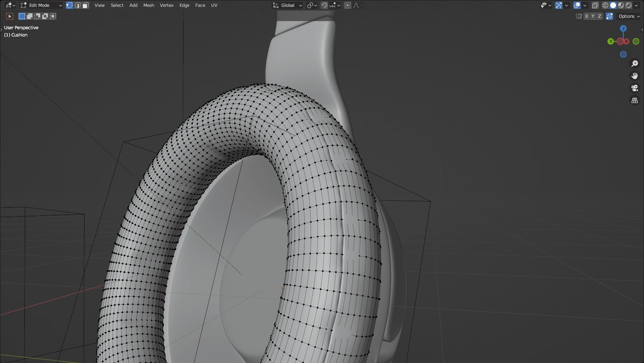The width and height of the screenshot is (644, 363).
Task: Enable vertex select mode
Action: (x=69, y=5)
